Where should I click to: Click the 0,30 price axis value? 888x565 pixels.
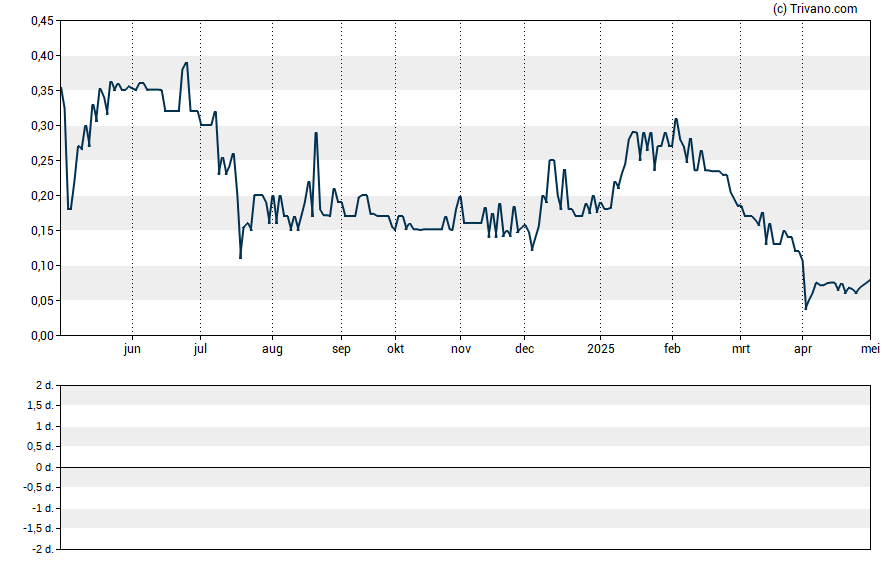point(42,126)
